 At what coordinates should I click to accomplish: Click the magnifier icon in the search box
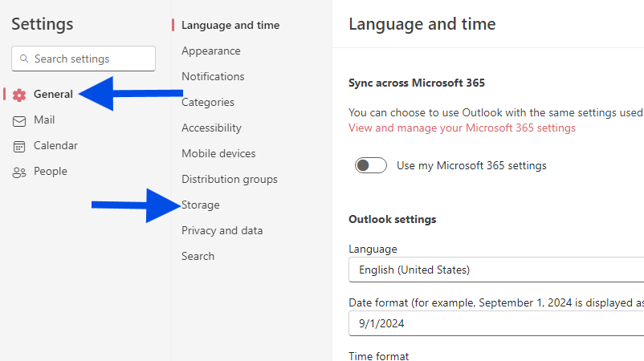pos(24,59)
